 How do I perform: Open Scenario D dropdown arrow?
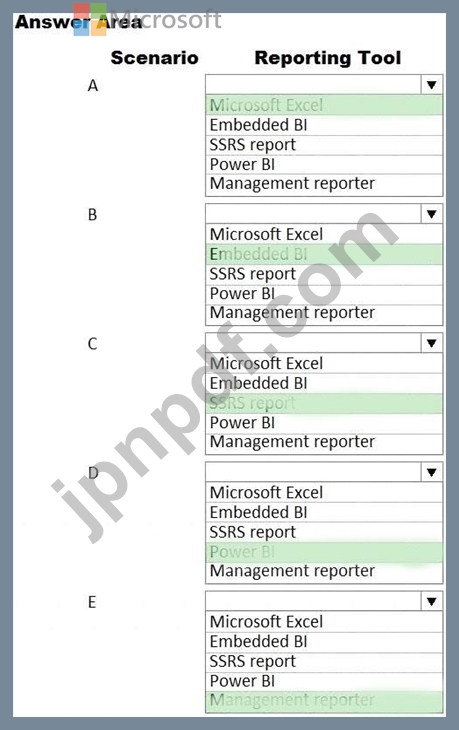[x=432, y=473]
